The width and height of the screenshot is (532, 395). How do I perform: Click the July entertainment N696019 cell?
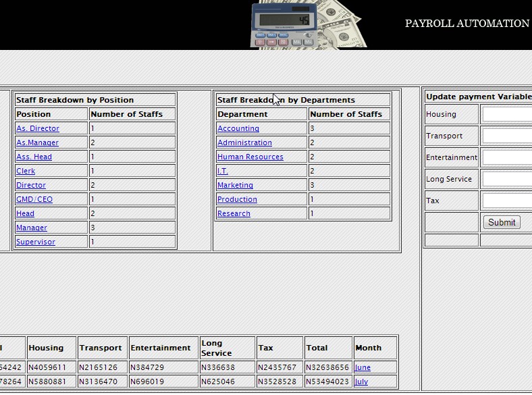pos(163,381)
